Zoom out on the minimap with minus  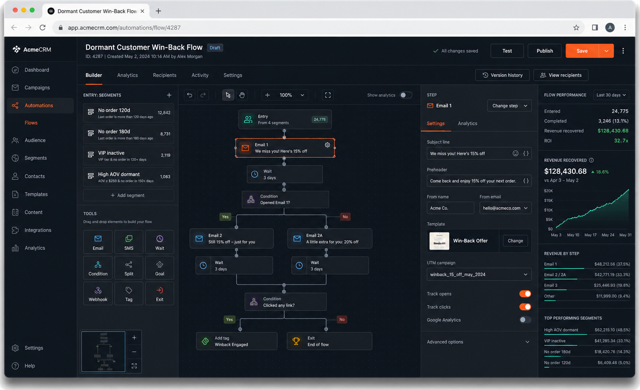(134, 352)
